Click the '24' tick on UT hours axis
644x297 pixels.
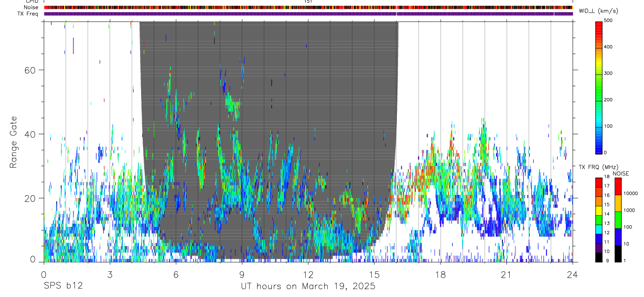(x=572, y=274)
